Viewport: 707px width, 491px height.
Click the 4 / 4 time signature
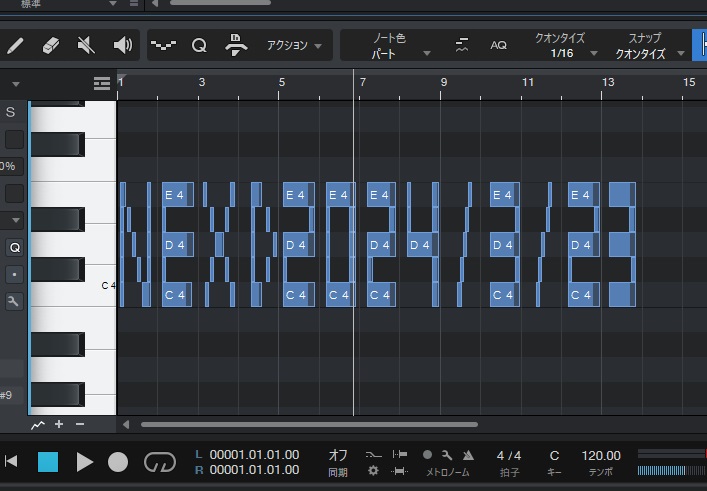pos(509,456)
